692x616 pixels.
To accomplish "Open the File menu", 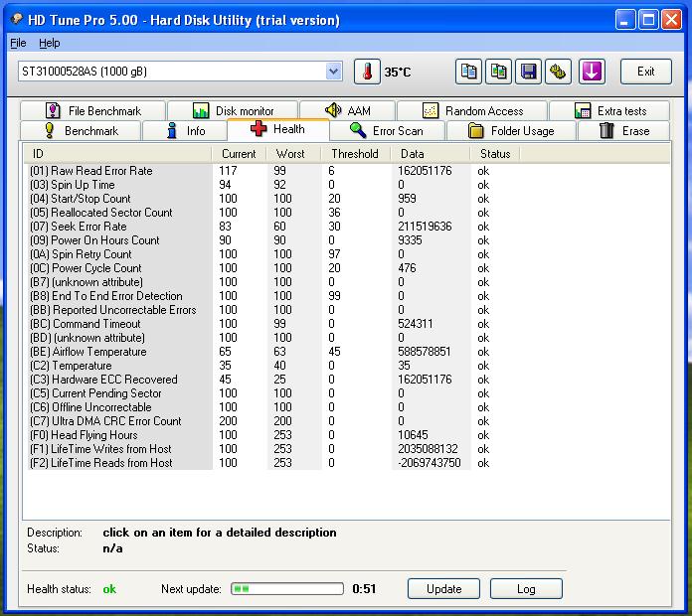I will [x=18, y=43].
